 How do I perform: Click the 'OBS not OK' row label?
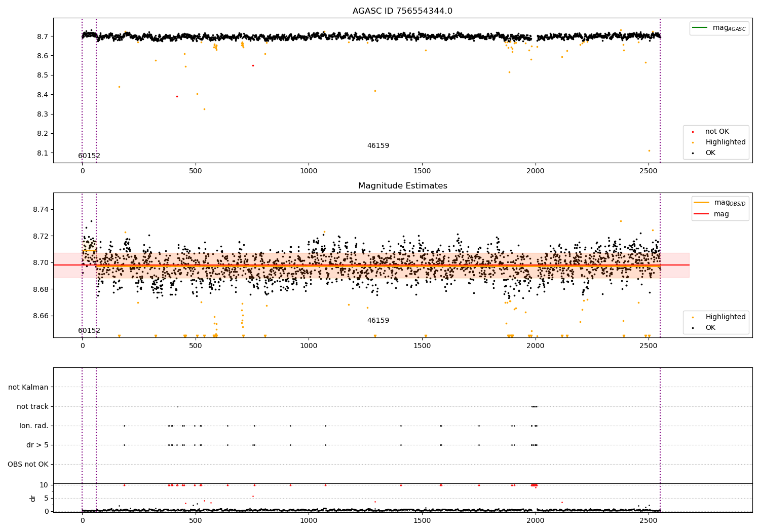(x=28, y=464)
